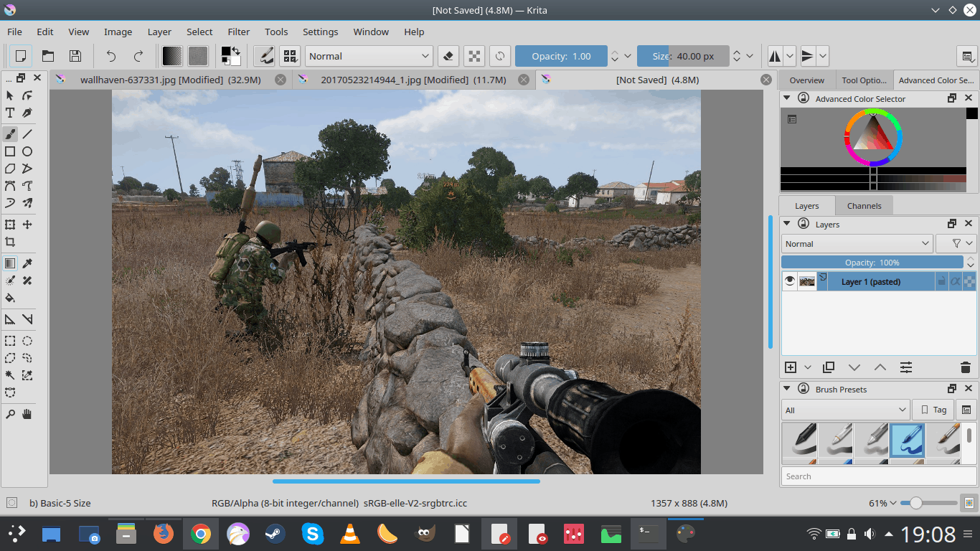Pick the Bezier Curve tool
980x551 pixels.
coord(10,186)
